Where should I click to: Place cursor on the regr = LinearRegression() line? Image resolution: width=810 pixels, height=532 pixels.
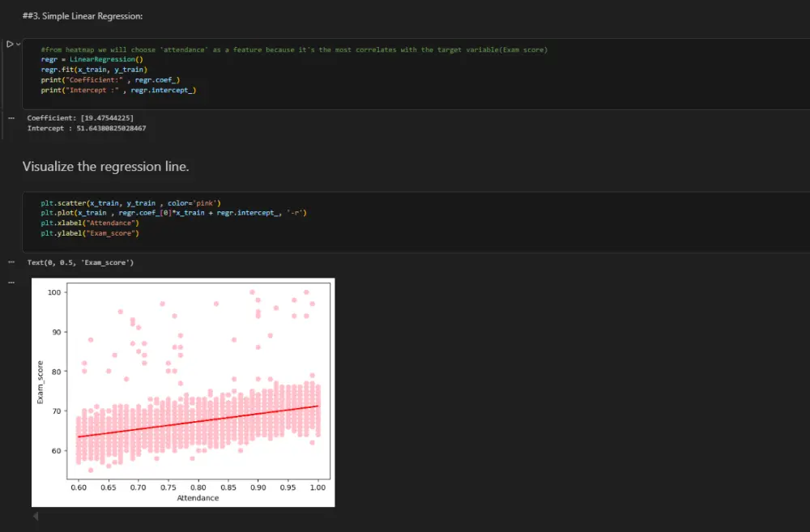(x=92, y=60)
